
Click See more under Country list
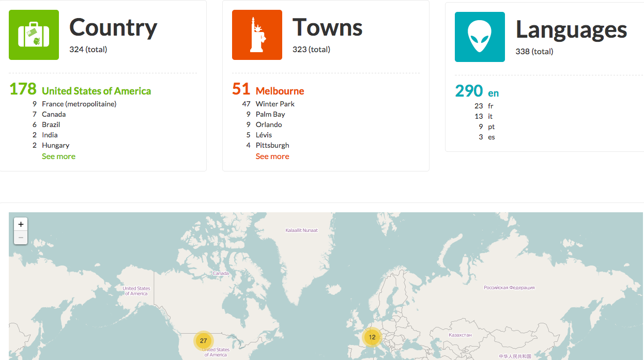click(58, 156)
